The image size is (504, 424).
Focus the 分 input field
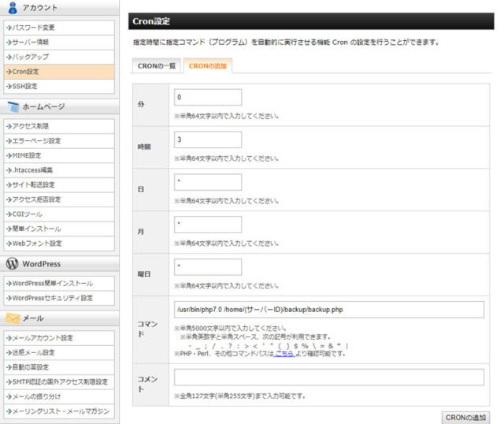point(208,97)
